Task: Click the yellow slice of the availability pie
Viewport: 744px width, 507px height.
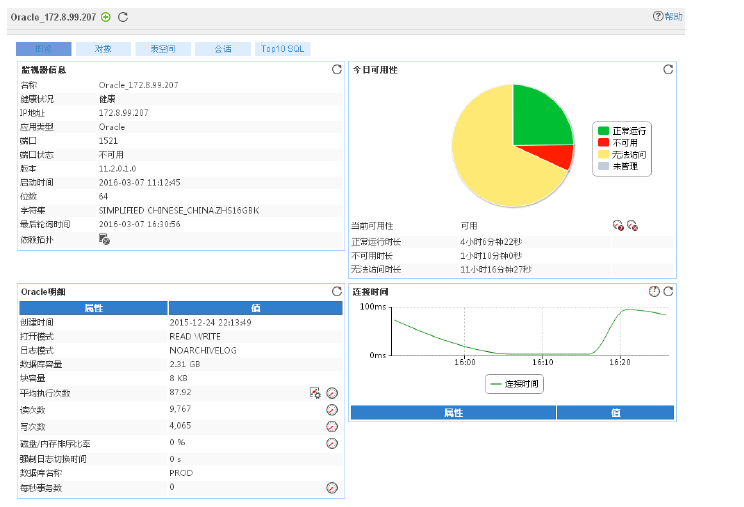Action: [489, 157]
